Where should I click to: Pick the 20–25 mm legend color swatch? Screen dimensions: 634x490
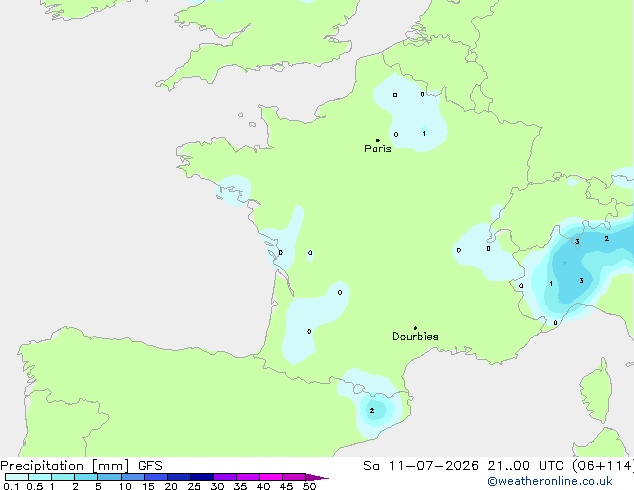tap(178, 477)
